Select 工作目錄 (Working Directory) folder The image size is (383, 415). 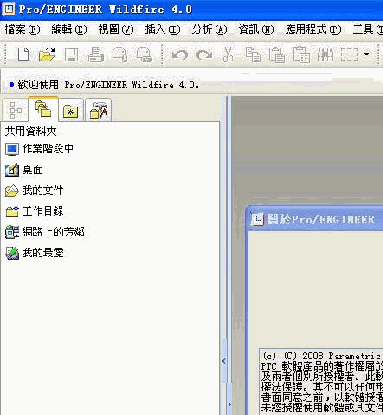(34, 211)
